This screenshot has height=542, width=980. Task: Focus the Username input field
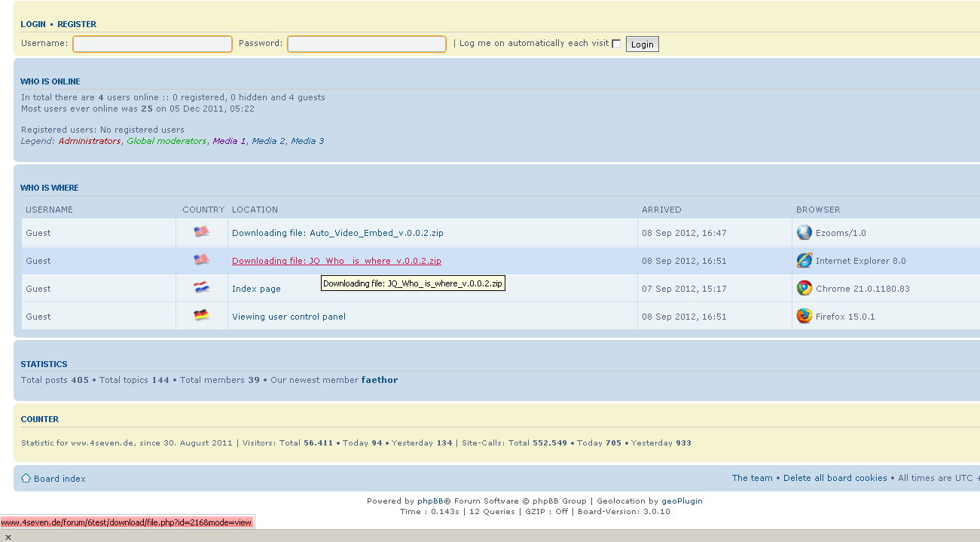[152, 44]
